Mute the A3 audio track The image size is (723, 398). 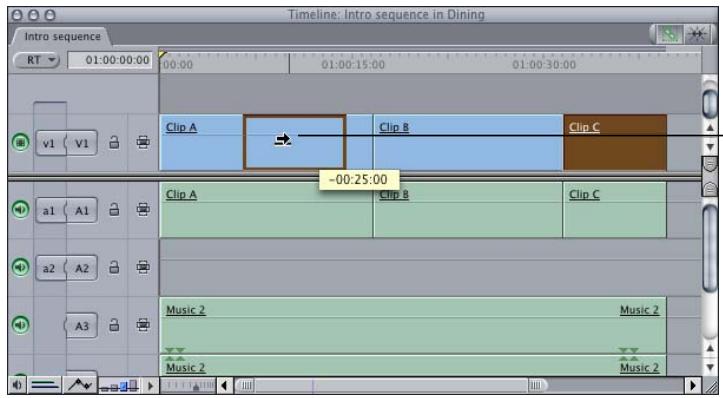pyautogui.click(x=20, y=325)
